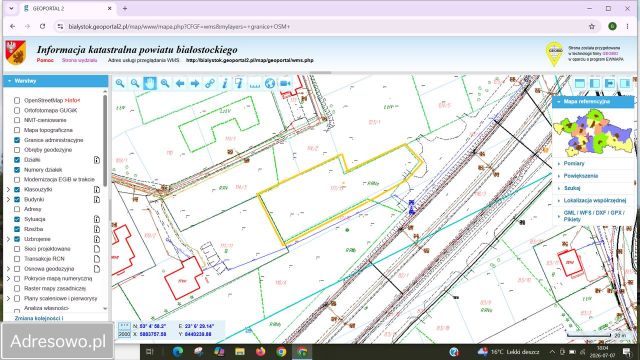Click the globe icon in map toolbar

tap(270, 83)
